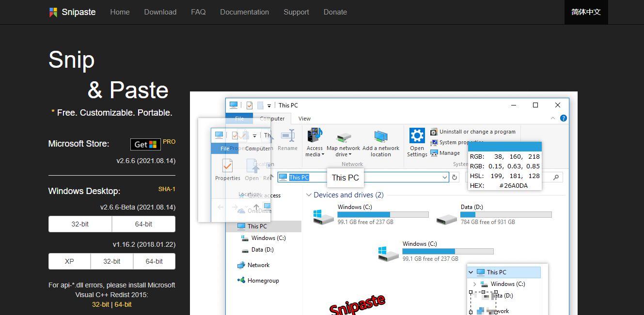This screenshot has height=315, width=644.
Task: Open the Customize Quick Access Toolbar caret
Action: coord(269,105)
